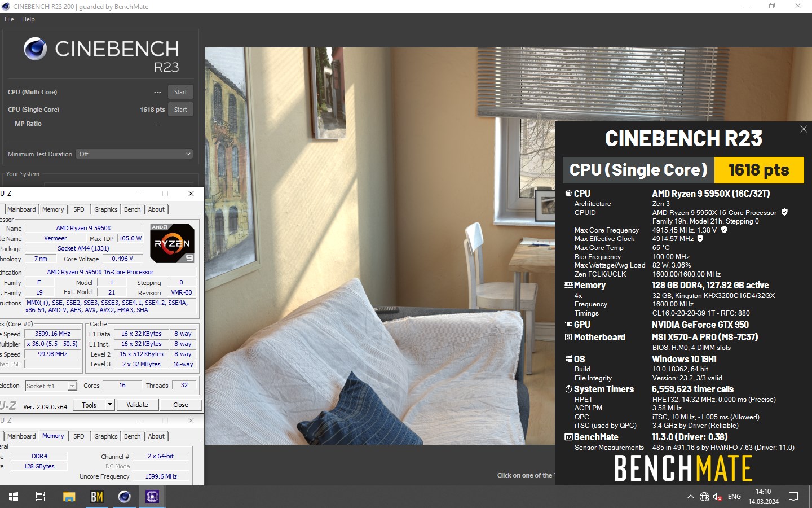Open Mainboard tab in lower CPU-Z window
The image size is (812, 508).
(21, 436)
